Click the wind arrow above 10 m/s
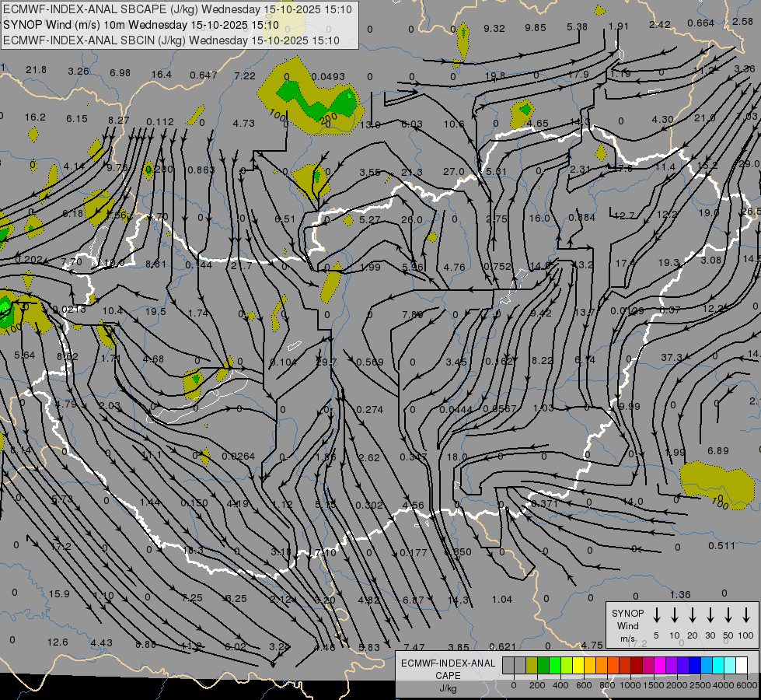Image resolution: width=761 pixels, height=700 pixels. pos(674,615)
